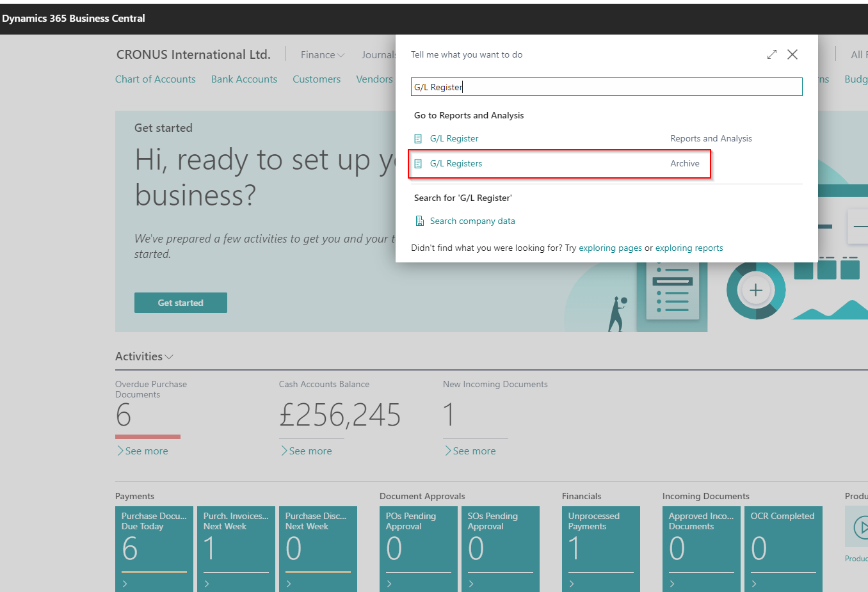
Task: Click arrow on Purchase Disc. Next Week tile
Action: point(289,584)
